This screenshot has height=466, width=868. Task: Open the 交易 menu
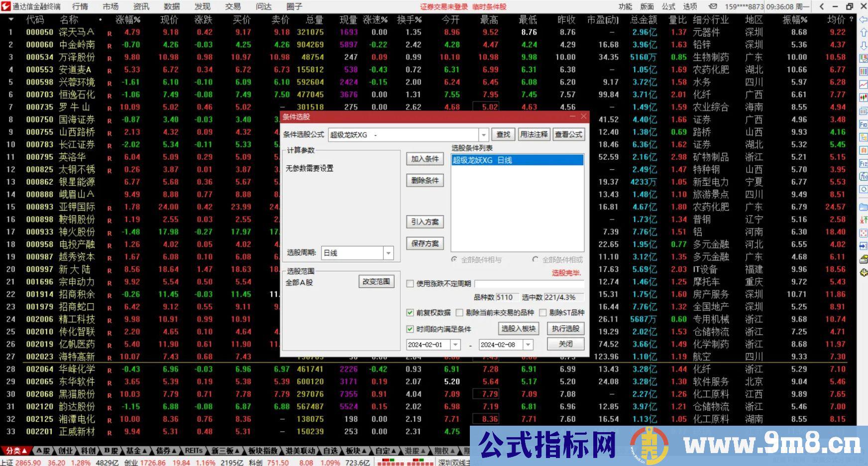(233, 6)
